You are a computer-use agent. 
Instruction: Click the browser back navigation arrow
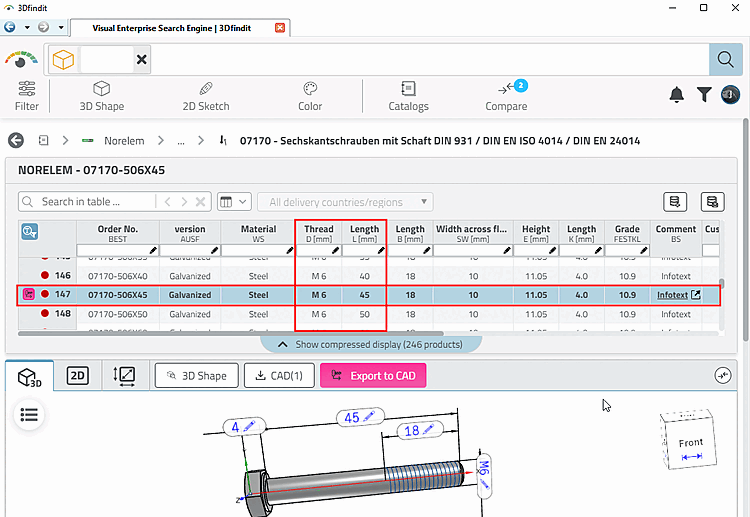click(x=10, y=27)
